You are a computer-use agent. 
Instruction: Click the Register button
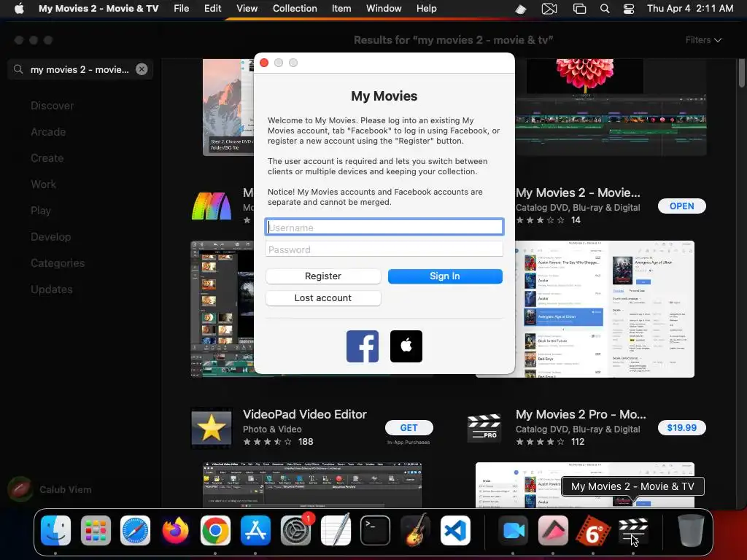tap(323, 276)
